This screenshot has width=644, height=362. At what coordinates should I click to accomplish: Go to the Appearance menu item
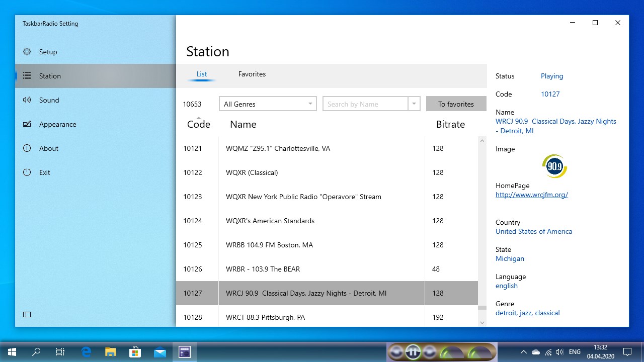96,124
